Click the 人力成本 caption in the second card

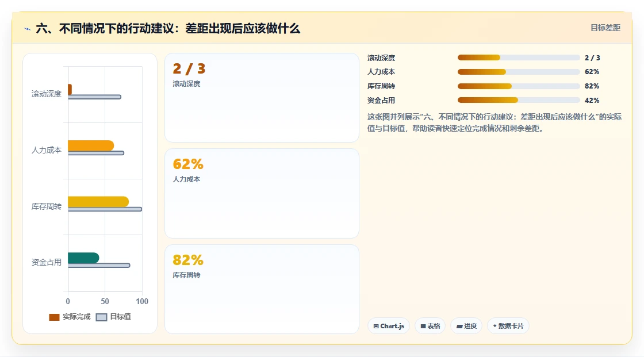[186, 179]
